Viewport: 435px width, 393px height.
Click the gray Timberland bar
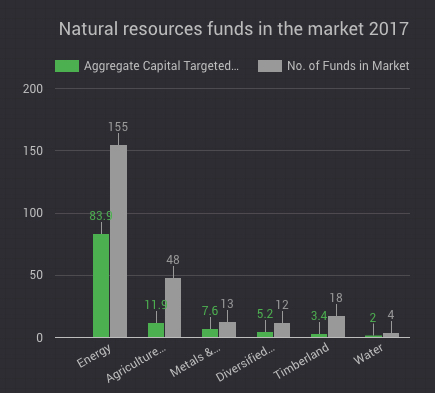(x=336, y=326)
